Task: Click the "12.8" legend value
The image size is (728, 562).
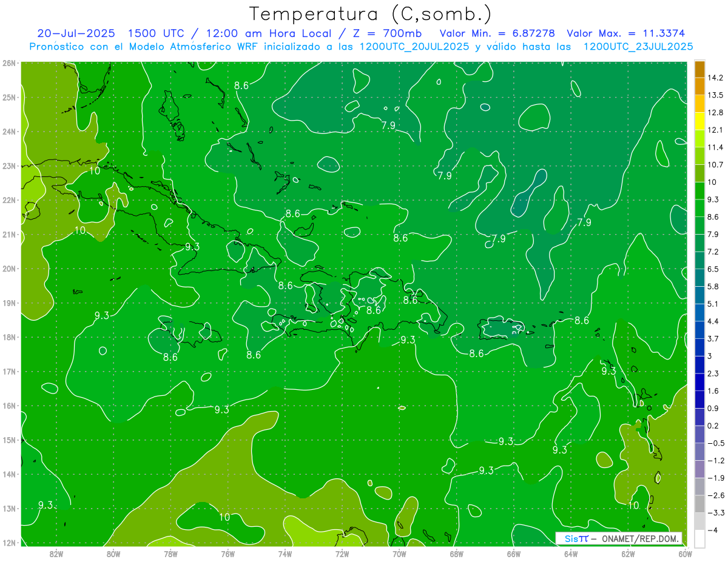Action: coord(715,113)
